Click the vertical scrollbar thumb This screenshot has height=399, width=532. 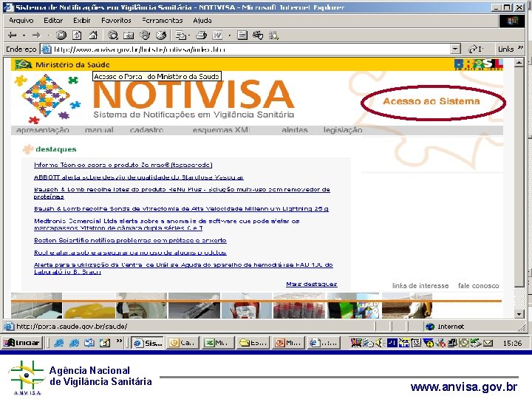point(519,177)
